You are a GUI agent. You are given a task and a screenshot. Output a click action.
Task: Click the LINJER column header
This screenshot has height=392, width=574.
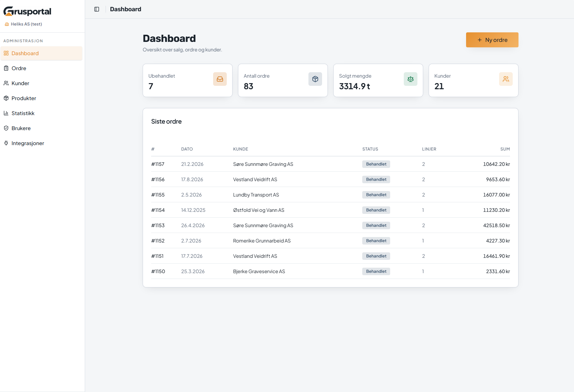(x=429, y=149)
